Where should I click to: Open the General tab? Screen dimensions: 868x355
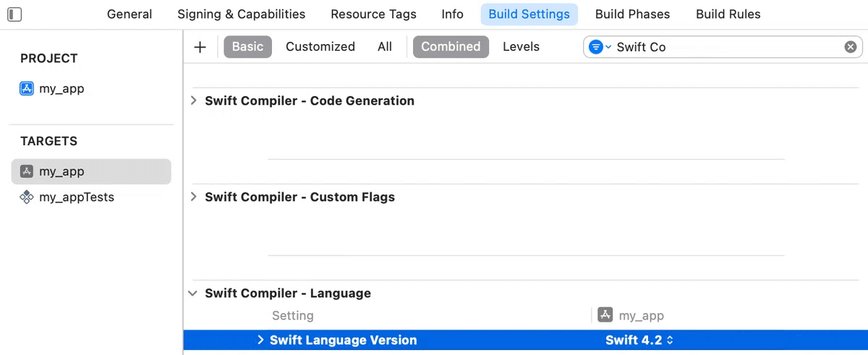(x=129, y=14)
